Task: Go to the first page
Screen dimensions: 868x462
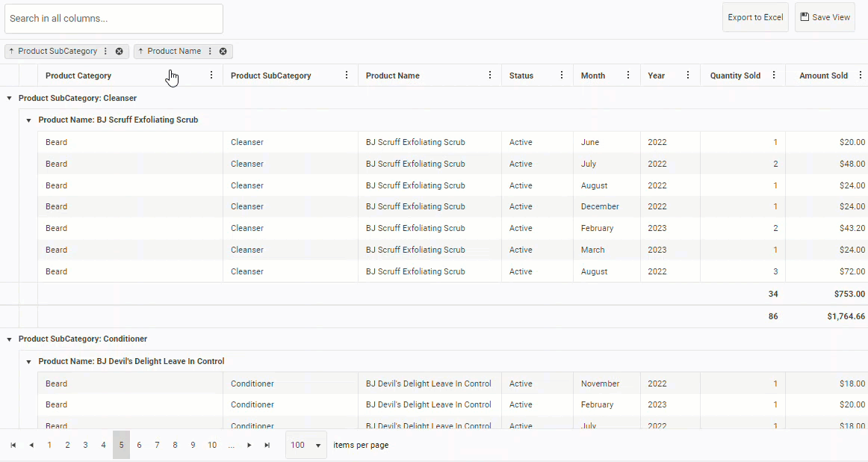Action: (x=13, y=445)
